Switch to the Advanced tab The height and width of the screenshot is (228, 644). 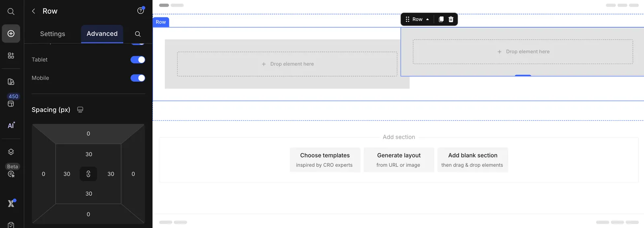click(x=102, y=34)
